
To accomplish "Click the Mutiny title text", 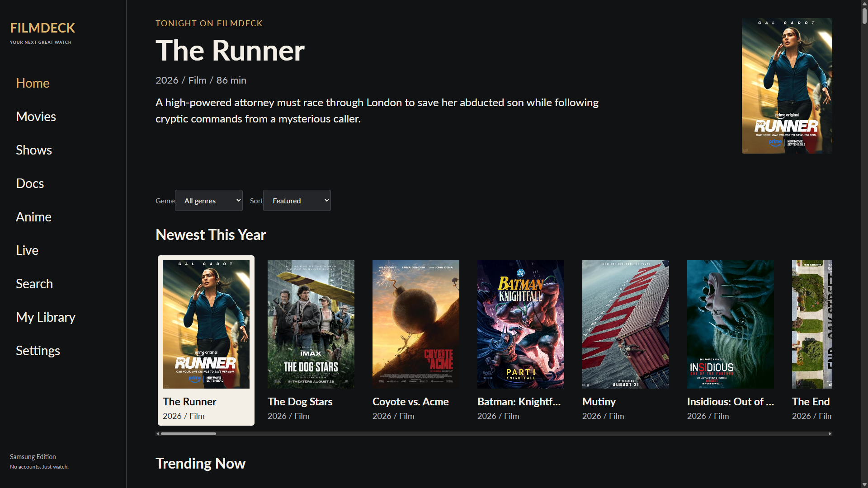I will click(599, 402).
